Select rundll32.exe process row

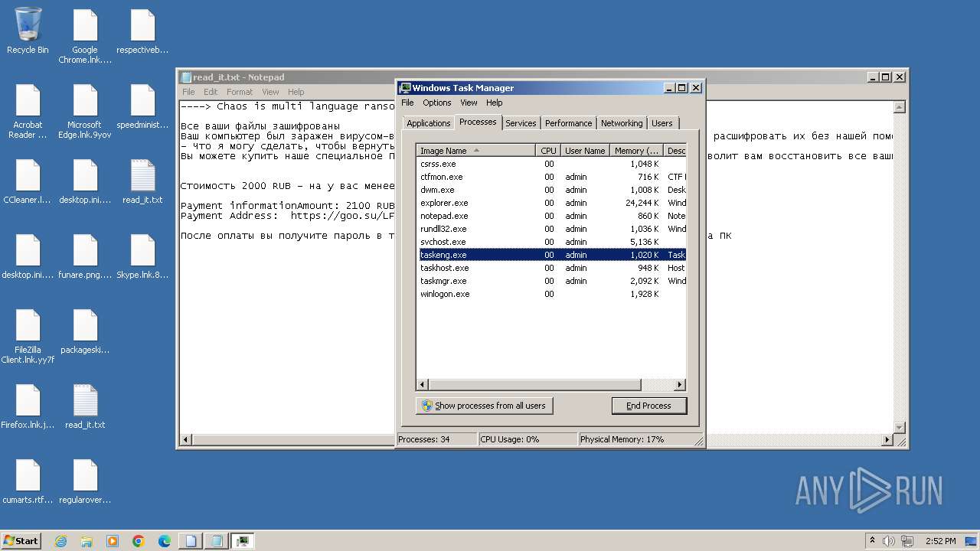(551, 229)
